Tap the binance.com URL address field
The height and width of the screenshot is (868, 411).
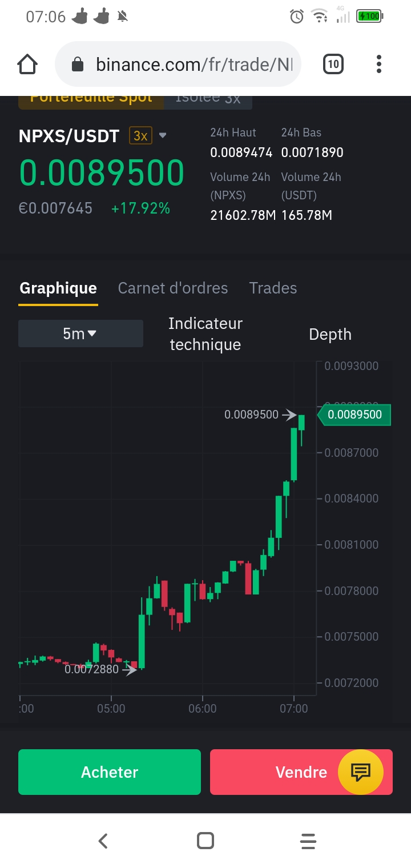[194, 64]
